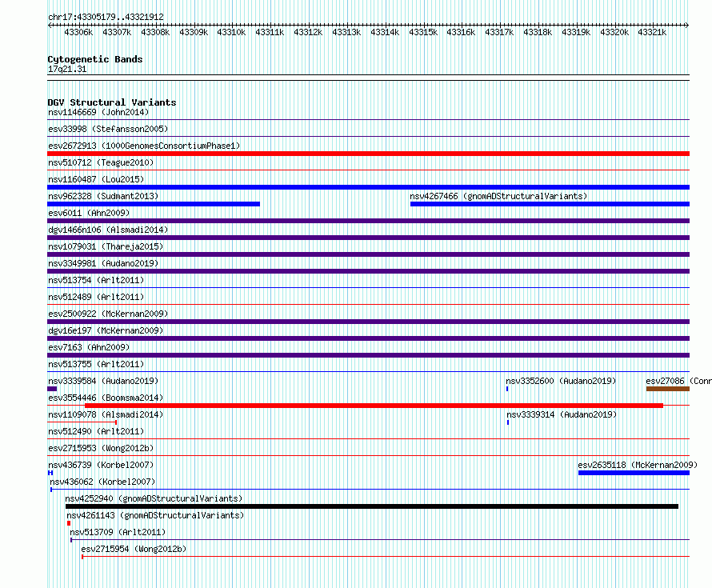This screenshot has width=712, height=588.
Task: Select the 'nsv3339314 (Audano2019)' label
Action: 562,414
